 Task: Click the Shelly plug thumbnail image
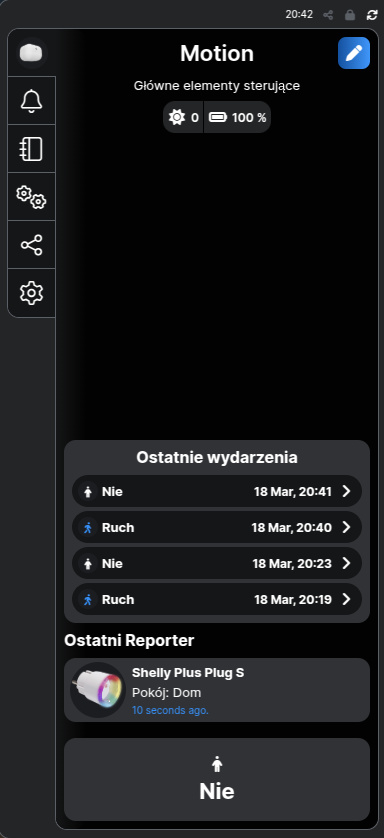pos(98,690)
